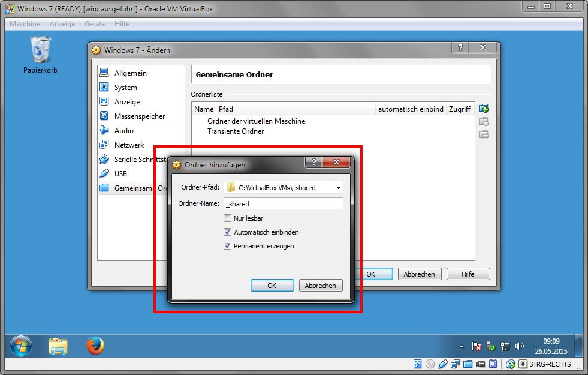Click the safely remove hardware tray icon
Screen dimensions: 588x375
tap(491, 346)
